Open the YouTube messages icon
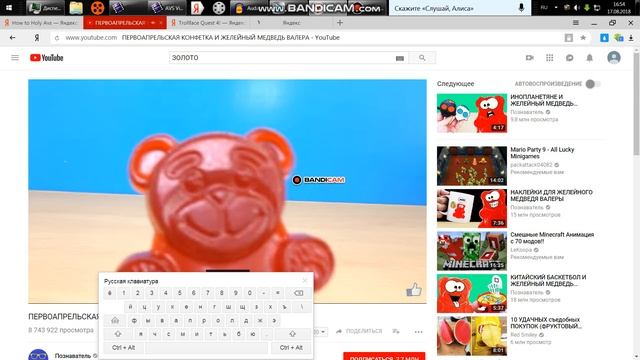Image resolution: width=640 pixels, height=360 pixels. (569, 58)
